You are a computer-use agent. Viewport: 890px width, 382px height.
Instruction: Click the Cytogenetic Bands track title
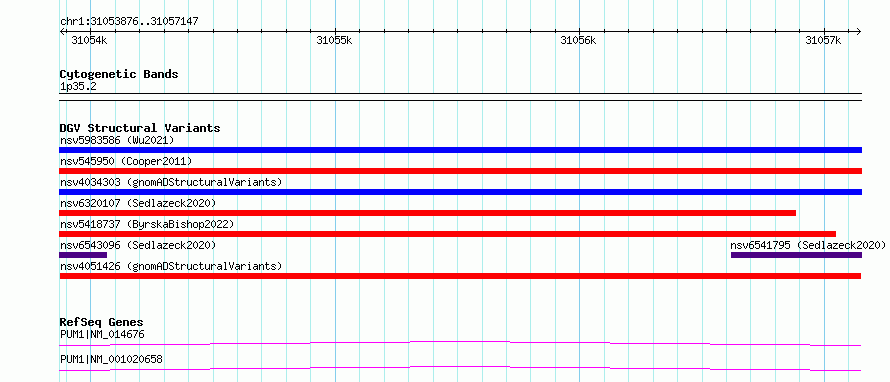pos(119,74)
